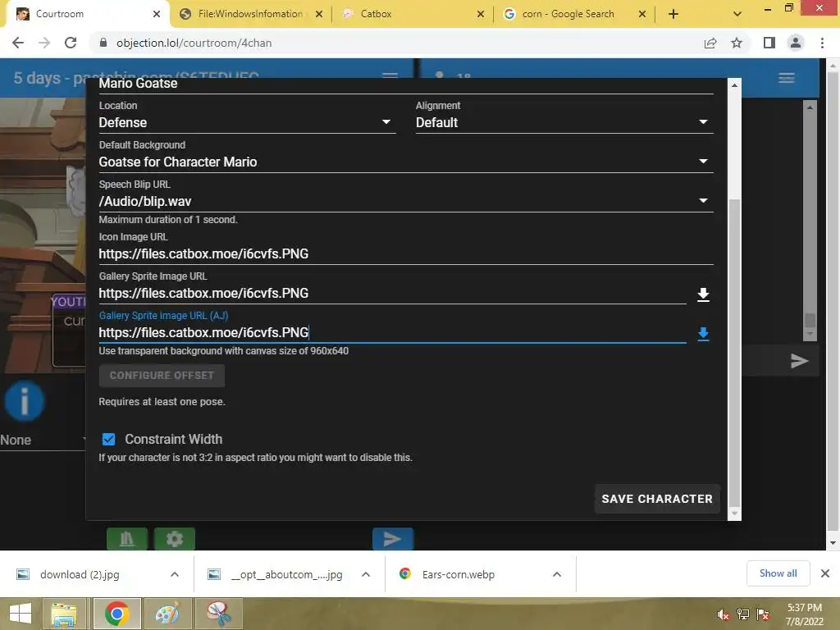Toggle the browser side panel
The width and height of the screenshot is (840, 630).
pos(769,43)
